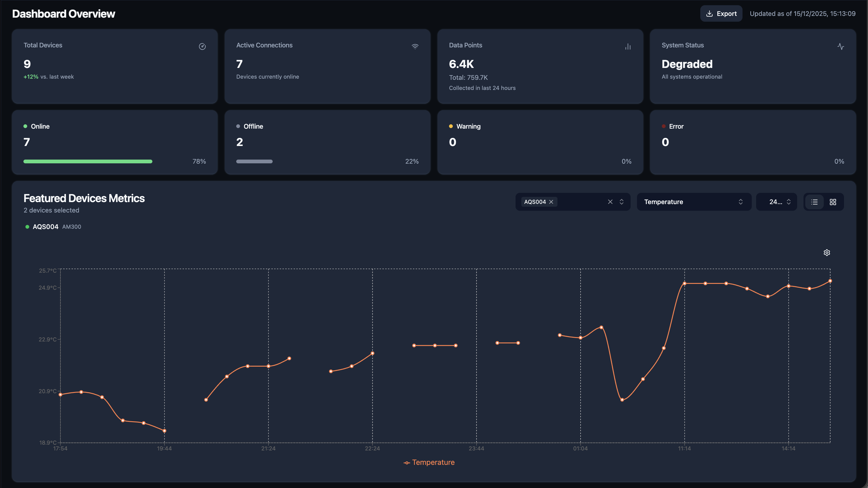Click the Total Devices gauge icon
Image resolution: width=868 pixels, height=488 pixels.
pyautogui.click(x=202, y=47)
